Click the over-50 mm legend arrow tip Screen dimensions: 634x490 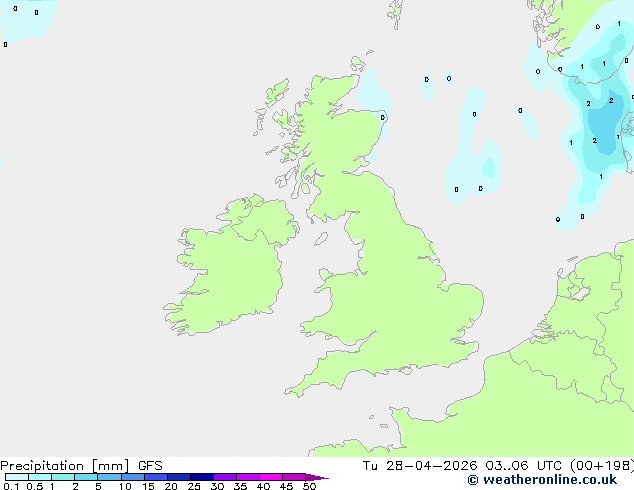pos(317,477)
